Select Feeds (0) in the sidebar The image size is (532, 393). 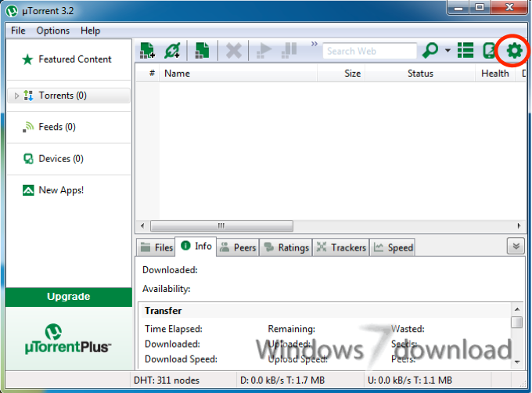coord(69,127)
